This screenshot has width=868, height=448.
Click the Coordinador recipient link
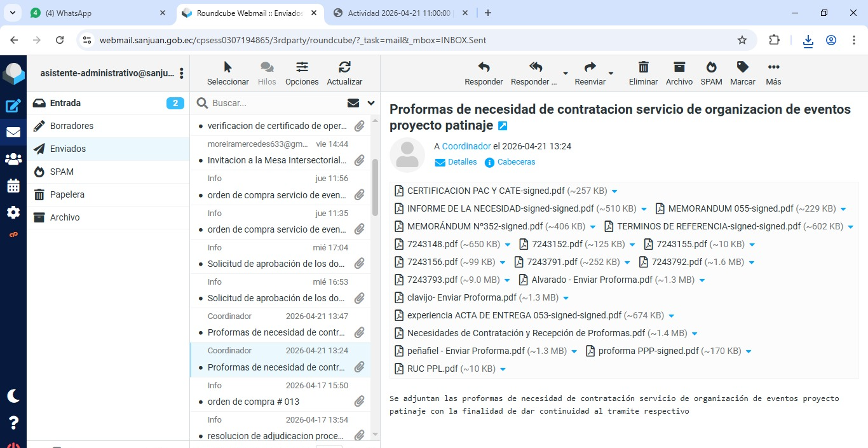466,146
